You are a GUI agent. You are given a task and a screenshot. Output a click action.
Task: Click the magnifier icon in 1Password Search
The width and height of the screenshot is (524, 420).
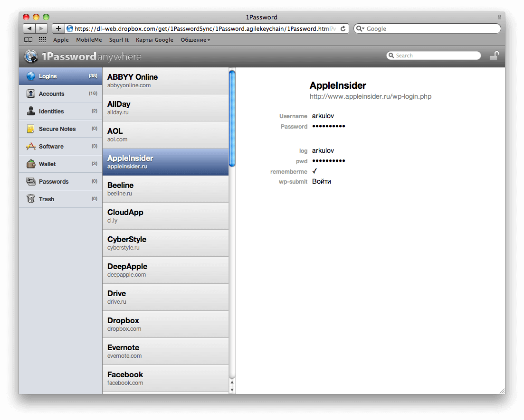(x=391, y=56)
